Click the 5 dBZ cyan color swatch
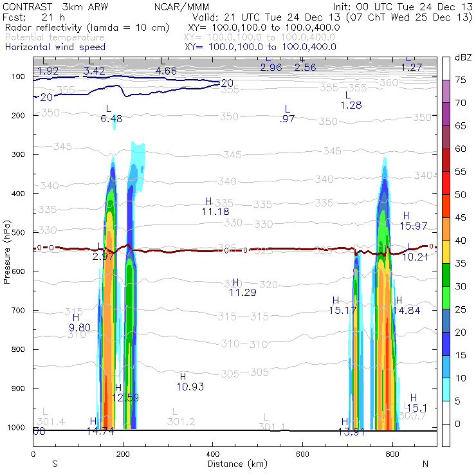This screenshot has height=476, width=476. click(x=446, y=389)
